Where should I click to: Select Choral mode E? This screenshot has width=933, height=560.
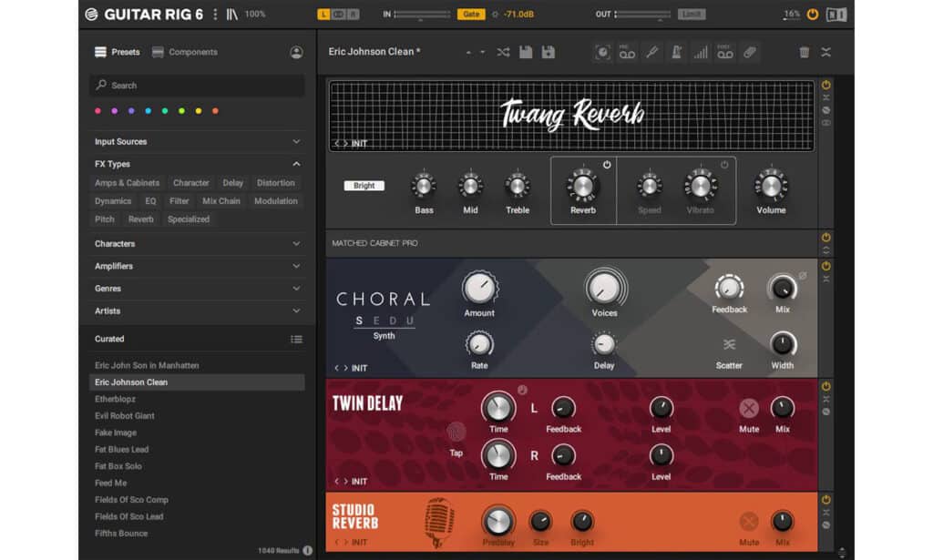point(376,321)
